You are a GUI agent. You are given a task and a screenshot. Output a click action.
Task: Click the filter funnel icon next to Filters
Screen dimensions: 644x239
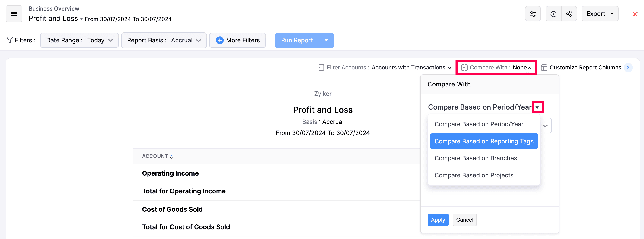pyautogui.click(x=9, y=40)
